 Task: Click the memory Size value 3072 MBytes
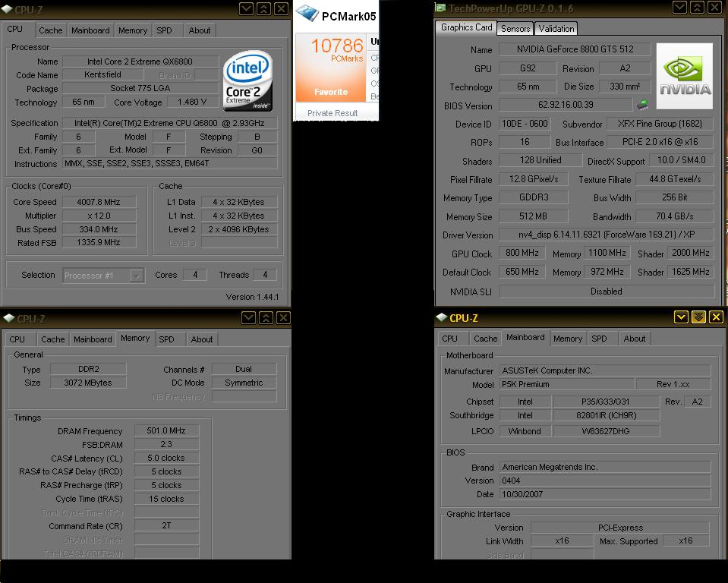(x=88, y=383)
